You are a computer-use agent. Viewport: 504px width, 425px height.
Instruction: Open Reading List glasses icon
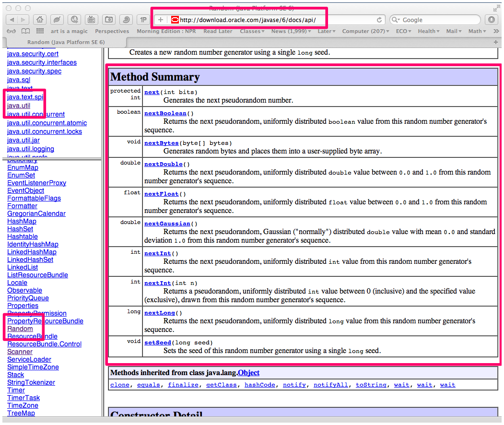[12, 31]
